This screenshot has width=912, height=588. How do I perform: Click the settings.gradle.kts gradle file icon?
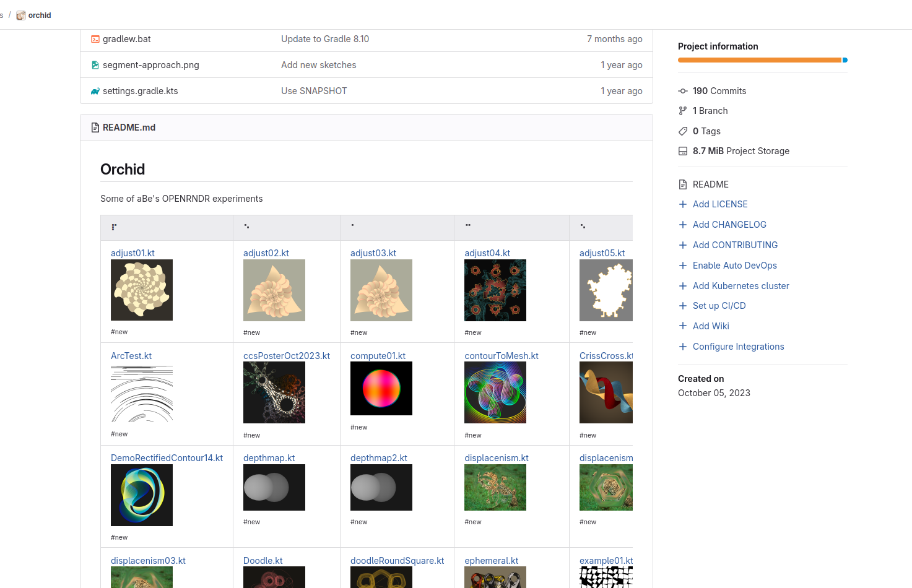pos(95,91)
